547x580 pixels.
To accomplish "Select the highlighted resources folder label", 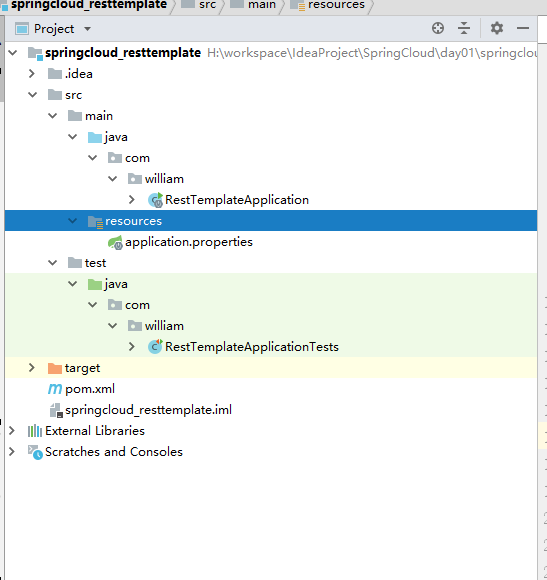I will [134, 221].
